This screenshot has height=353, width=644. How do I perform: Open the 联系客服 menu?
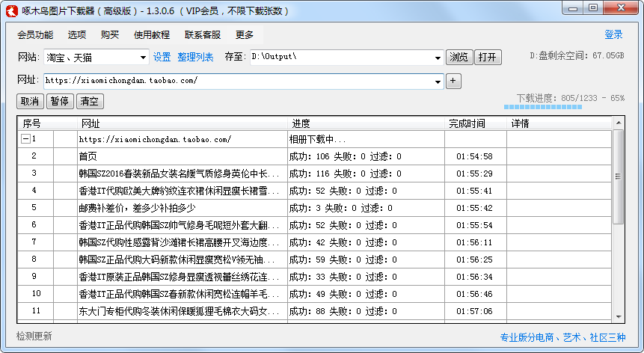(203, 34)
